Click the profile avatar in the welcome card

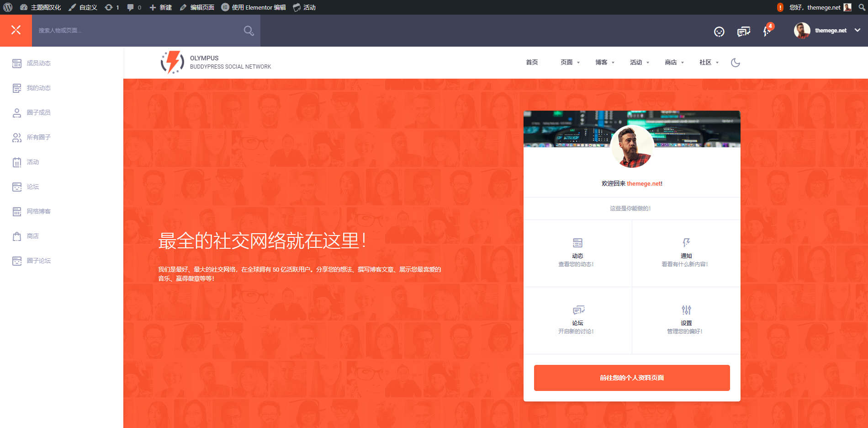[632, 147]
